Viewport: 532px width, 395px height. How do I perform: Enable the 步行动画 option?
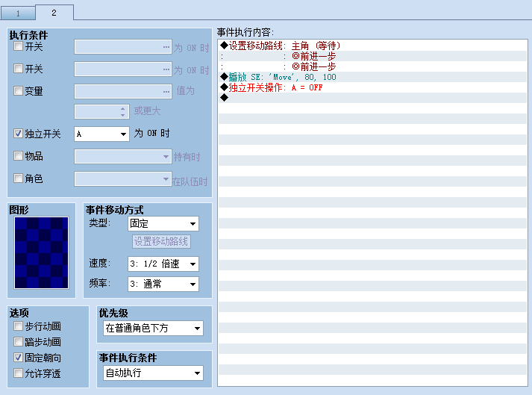(18, 326)
